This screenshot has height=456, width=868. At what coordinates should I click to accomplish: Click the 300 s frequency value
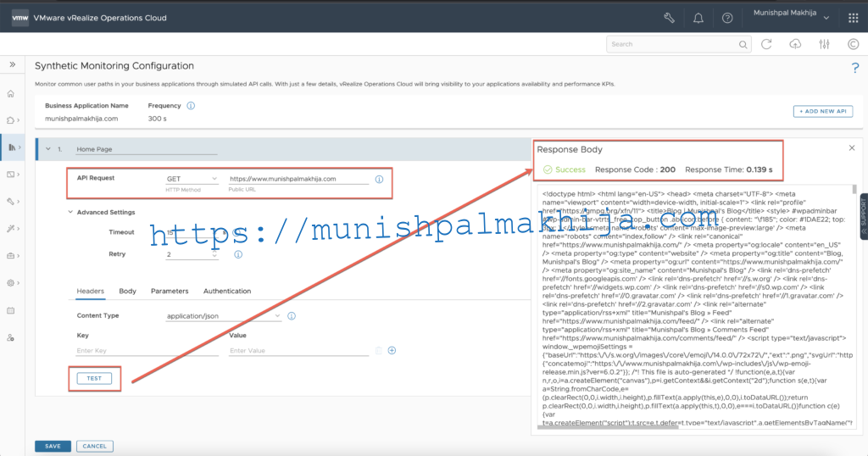pyautogui.click(x=157, y=119)
